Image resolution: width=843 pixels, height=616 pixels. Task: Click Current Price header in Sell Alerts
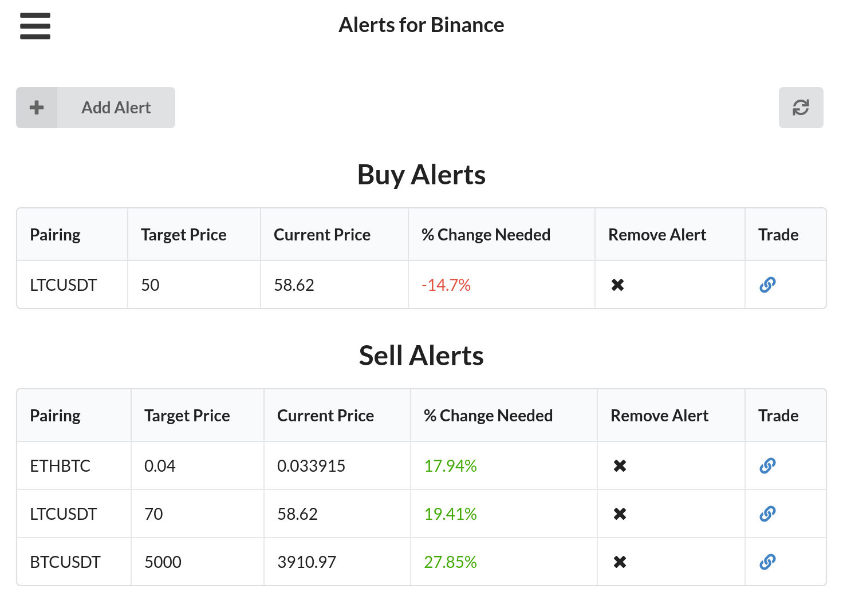[x=325, y=416]
